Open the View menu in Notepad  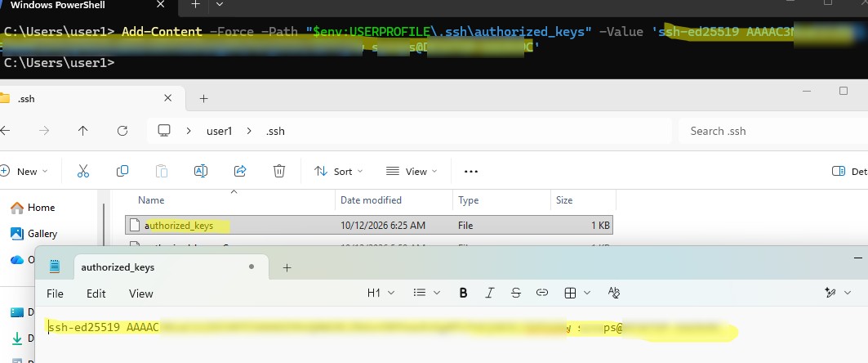(x=140, y=294)
